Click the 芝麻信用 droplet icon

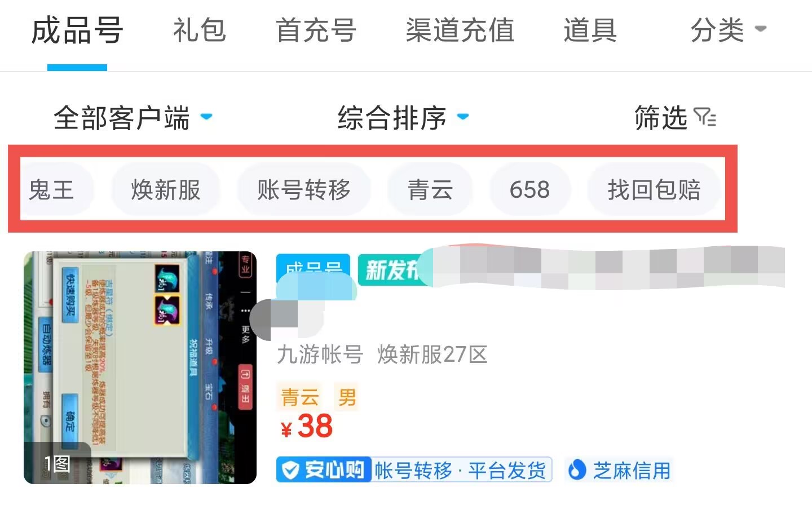576,469
